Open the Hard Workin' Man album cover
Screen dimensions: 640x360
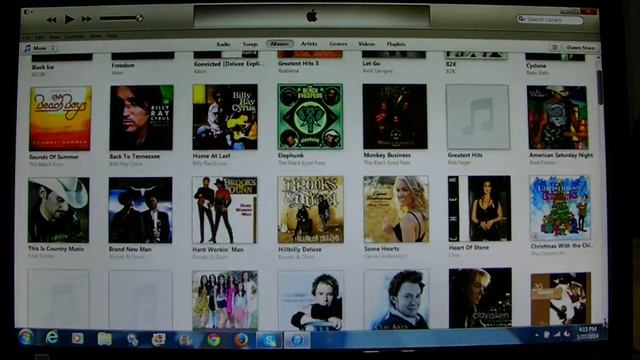[x=225, y=210]
